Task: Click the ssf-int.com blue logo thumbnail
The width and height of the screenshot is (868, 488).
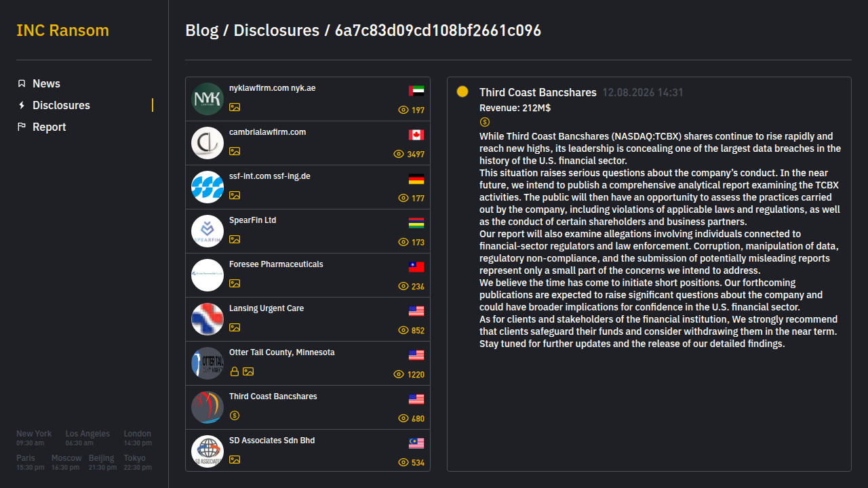Action: click(x=208, y=187)
